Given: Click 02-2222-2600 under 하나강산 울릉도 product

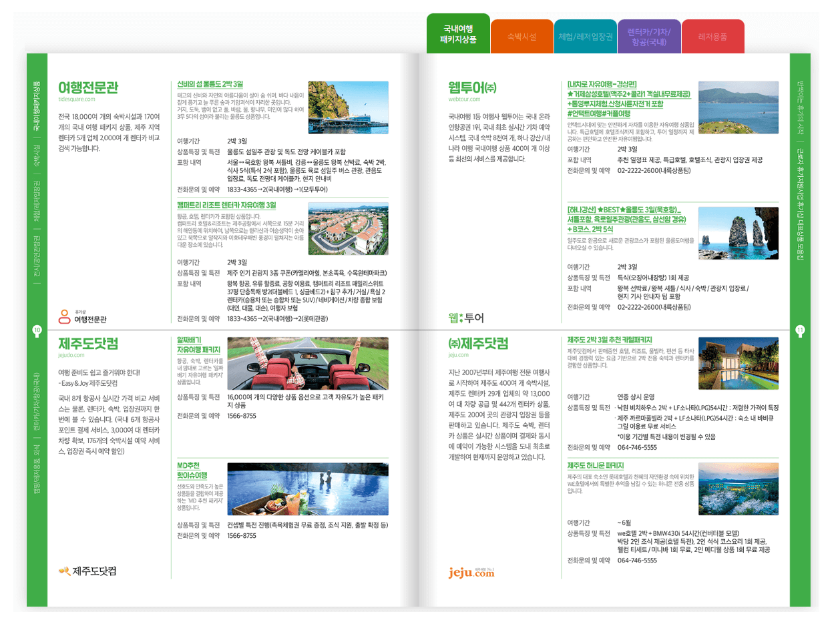Looking at the screenshot, I should point(654,306).
